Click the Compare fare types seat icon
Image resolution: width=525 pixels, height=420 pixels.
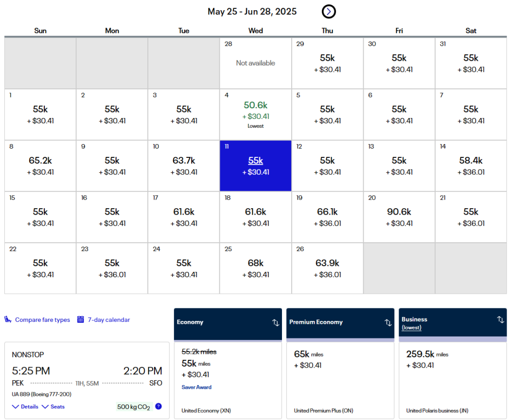[x=8, y=319]
